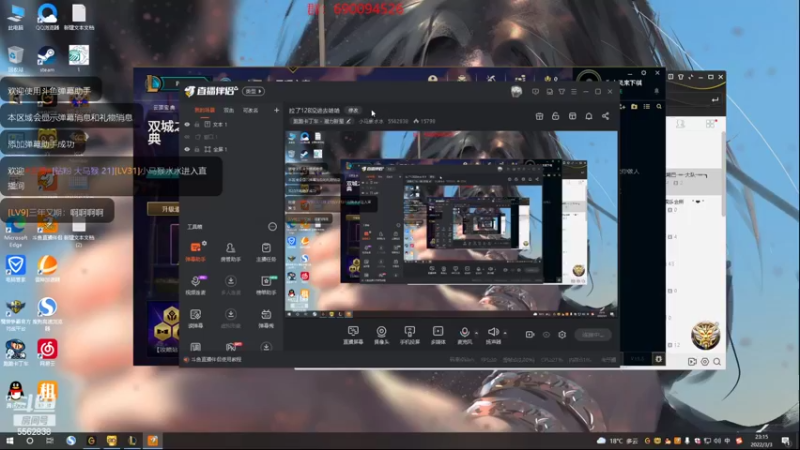
Task: Open the 视频连麦 video co-stream tool
Action: 195,285
